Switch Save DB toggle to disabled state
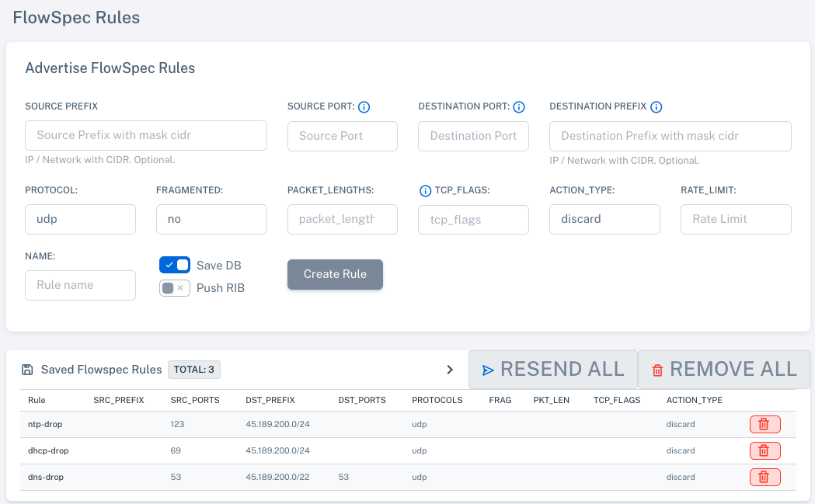 click(x=174, y=264)
